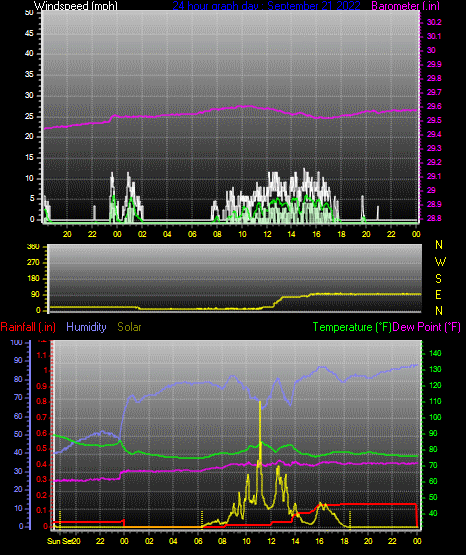The width and height of the screenshot is (466, 555).
Task: Click the 0.3 rainfall axis value
Action: 42,480
